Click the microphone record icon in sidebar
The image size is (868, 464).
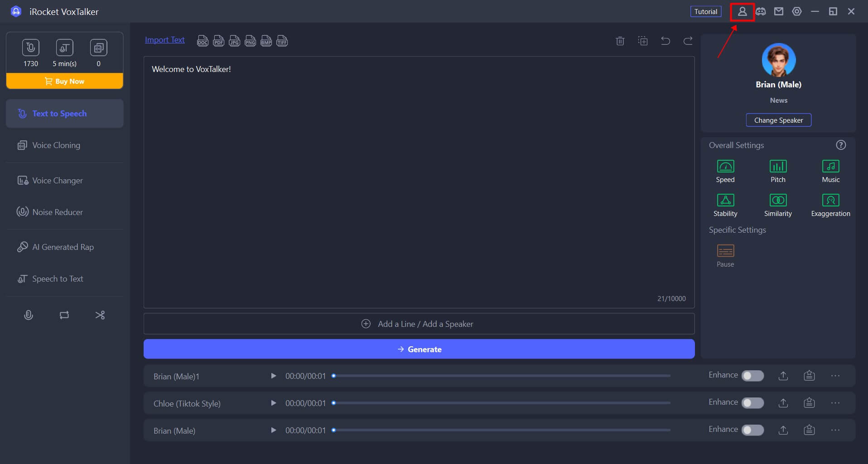[x=29, y=315]
